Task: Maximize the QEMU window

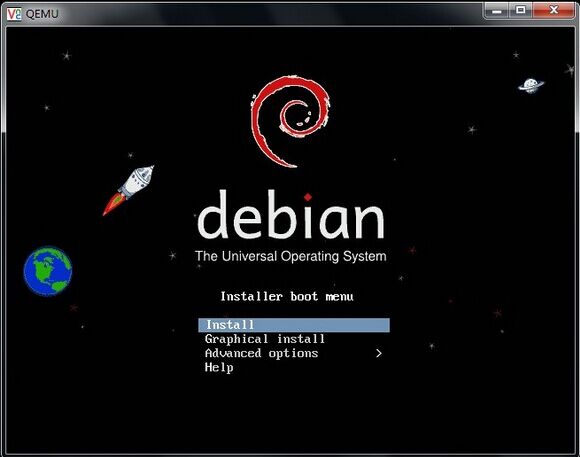Action: (520, 10)
